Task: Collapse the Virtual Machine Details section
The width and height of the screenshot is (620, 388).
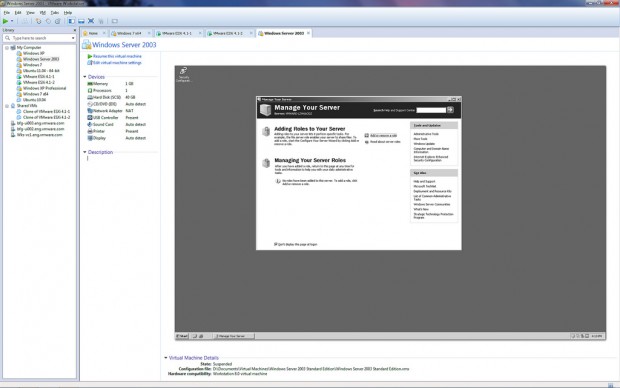Action: [166, 358]
